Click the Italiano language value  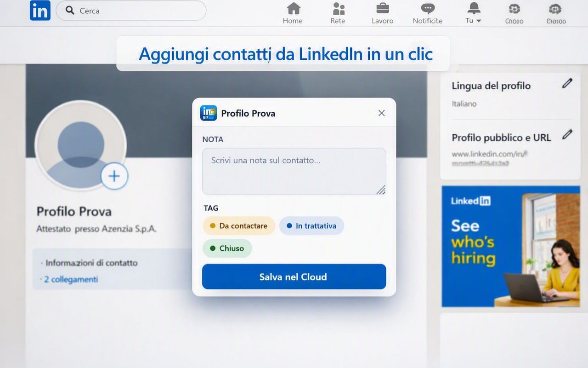(x=464, y=103)
